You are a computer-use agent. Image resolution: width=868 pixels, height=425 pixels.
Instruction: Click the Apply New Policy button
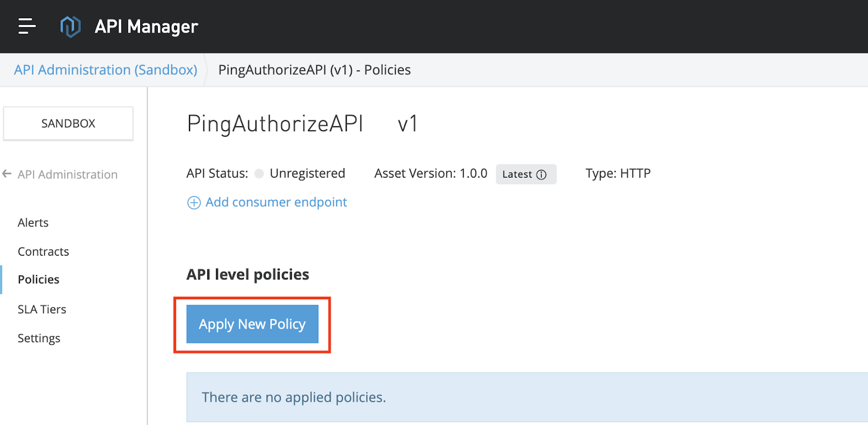tap(252, 324)
